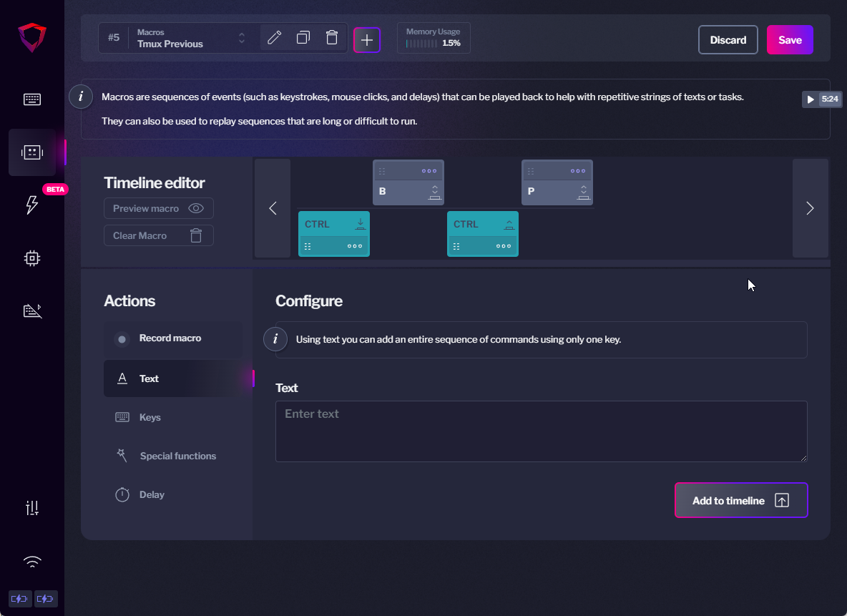This screenshot has width=847, height=616.
Task: Open options menu on first CTRL step
Action: click(355, 246)
